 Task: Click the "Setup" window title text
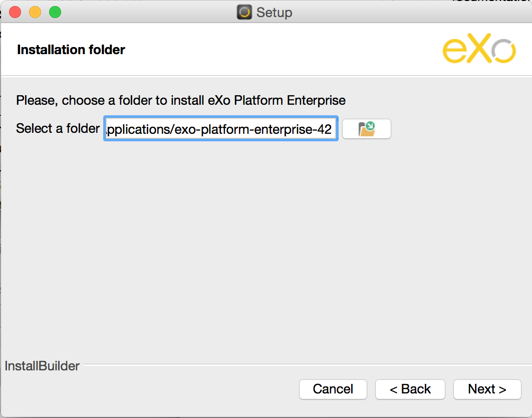coord(274,13)
